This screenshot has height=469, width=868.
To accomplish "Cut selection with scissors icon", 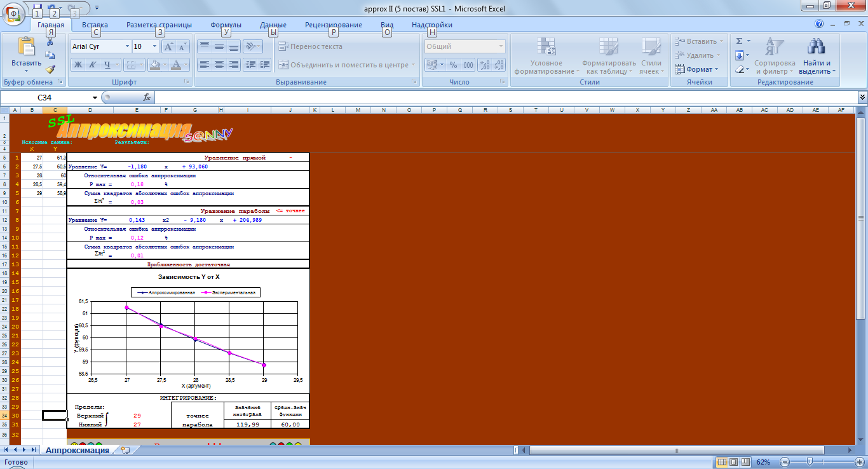I will point(50,42).
